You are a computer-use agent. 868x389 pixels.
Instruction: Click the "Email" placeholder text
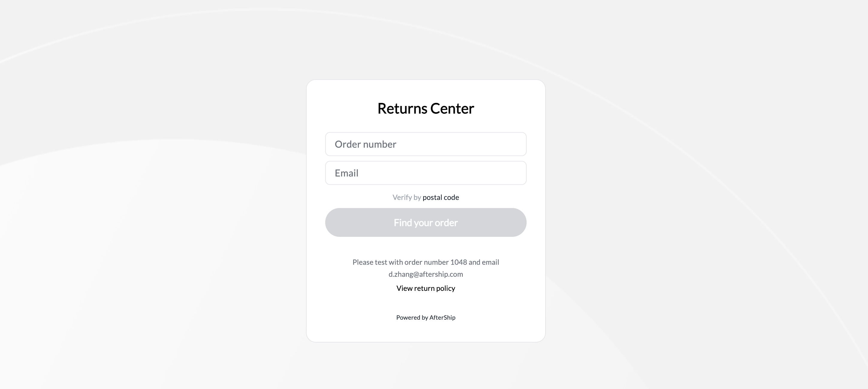346,173
